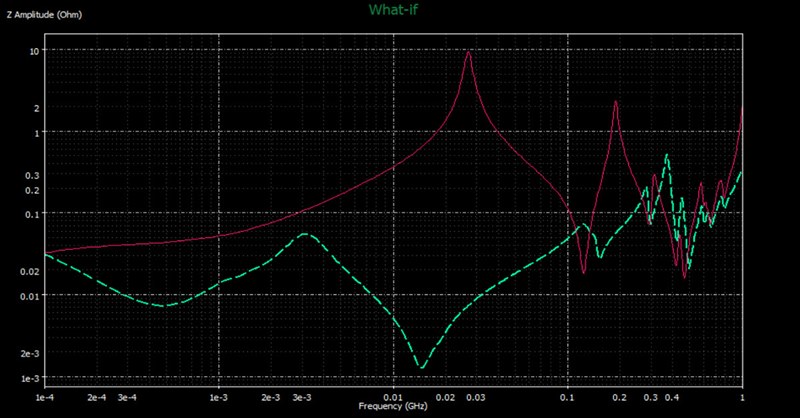The width and height of the screenshot is (800, 418).
Task: Click the "1e-3" tick label on the Y axis
Action: coord(29,377)
